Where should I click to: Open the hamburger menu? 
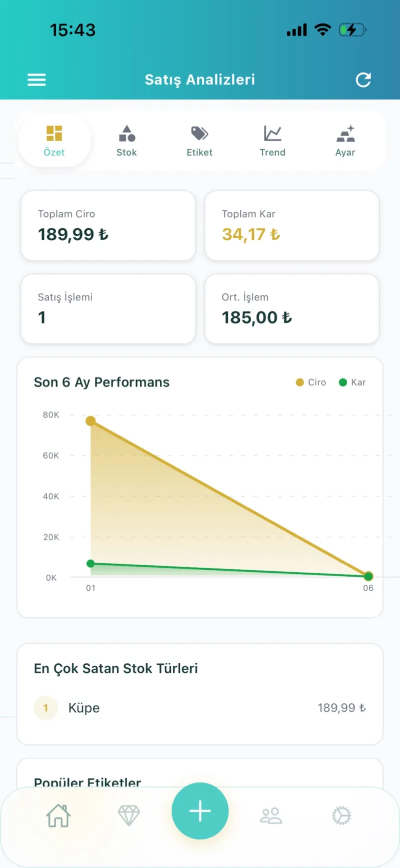[36, 80]
